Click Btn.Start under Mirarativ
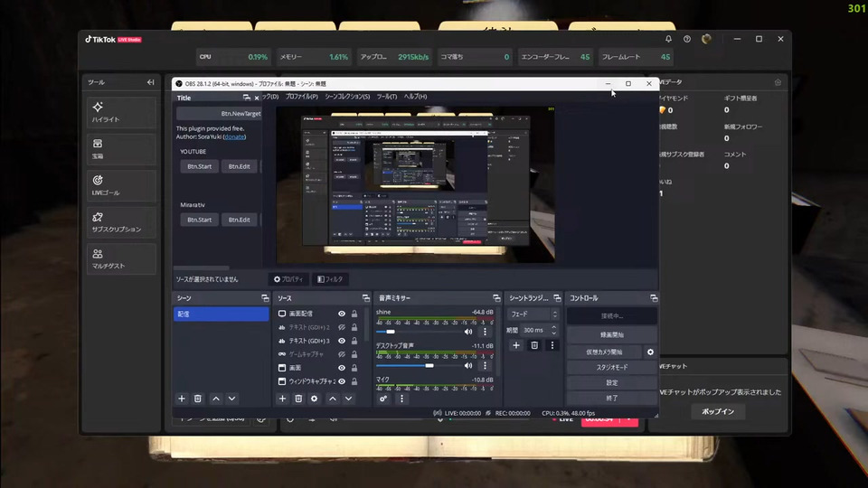Image resolution: width=868 pixels, height=488 pixels. point(199,220)
